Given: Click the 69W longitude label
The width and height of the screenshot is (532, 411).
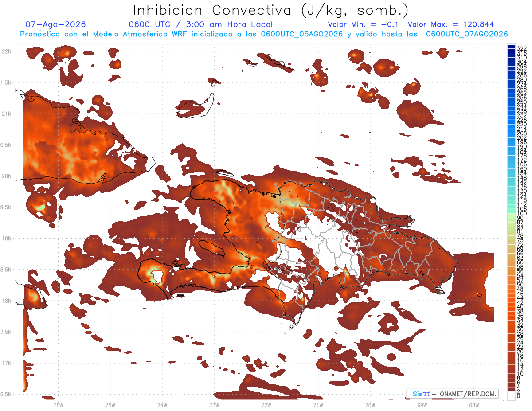Looking at the screenshot, I should pos(422,405).
